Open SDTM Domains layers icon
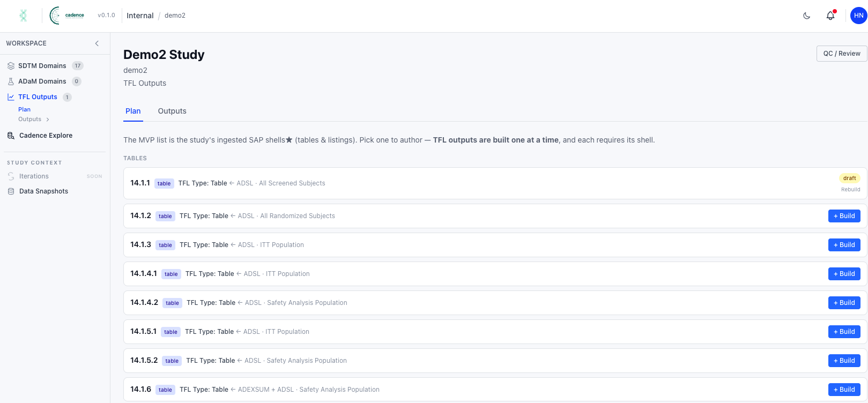This screenshot has width=868, height=403. coord(11,66)
